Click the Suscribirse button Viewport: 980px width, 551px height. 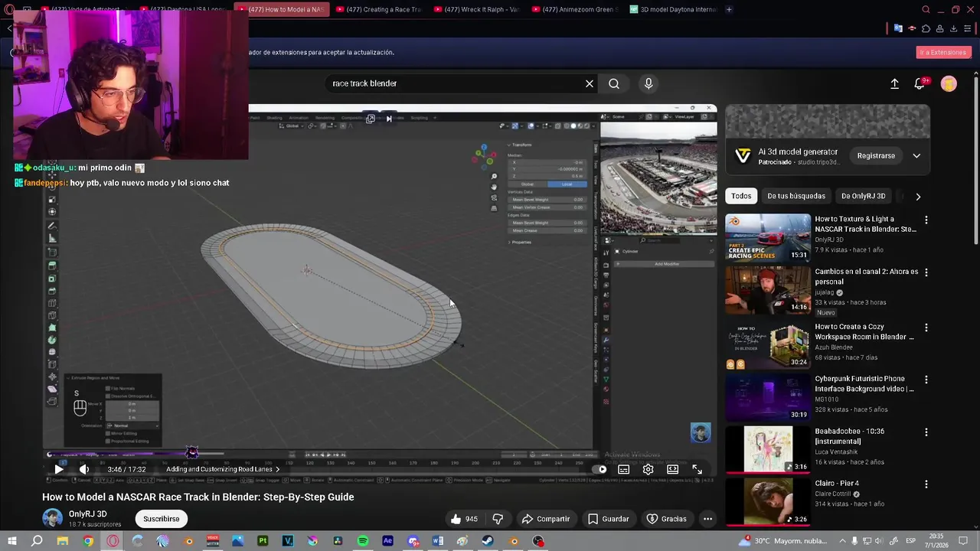[162, 519]
